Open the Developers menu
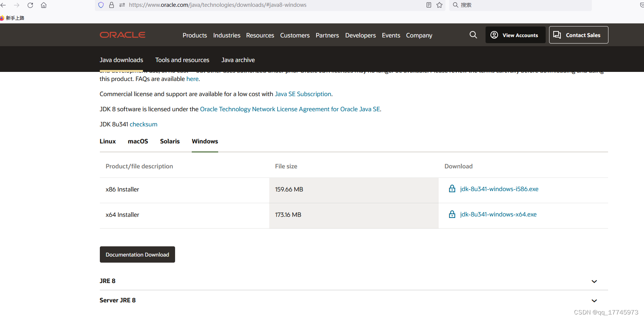This screenshot has height=319, width=644. click(360, 35)
